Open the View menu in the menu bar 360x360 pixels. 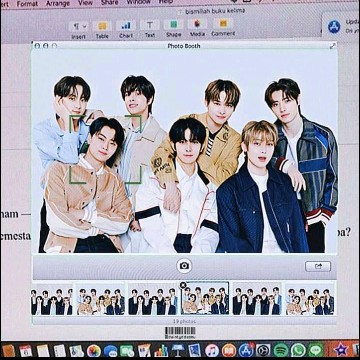click(x=85, y=3)
